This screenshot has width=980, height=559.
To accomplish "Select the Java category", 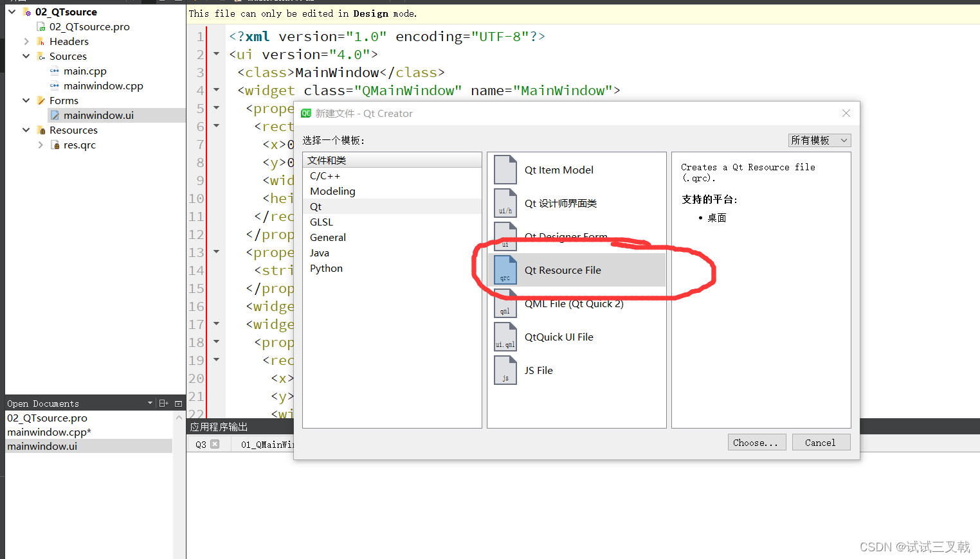I will 392,253.
